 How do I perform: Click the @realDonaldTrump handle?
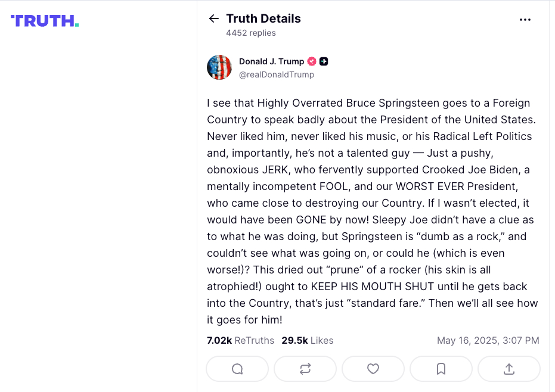click(x=277, y=75)
